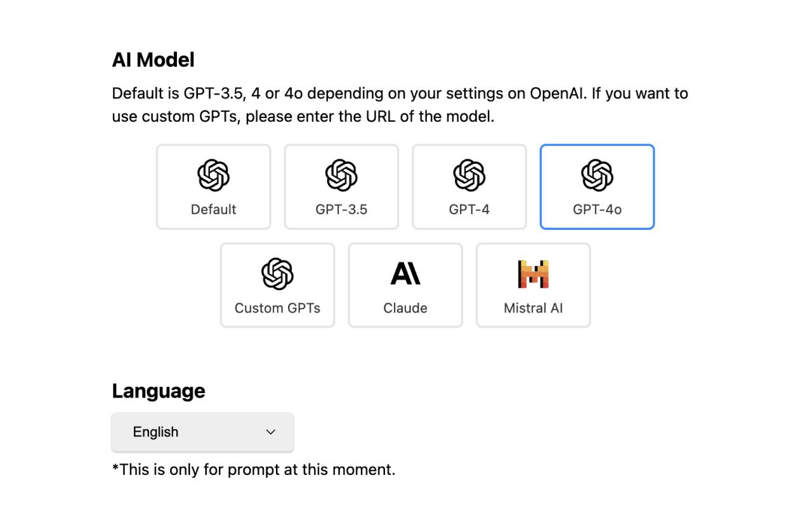Screen dimensions: 812x508
Task: Click the chevron arrow in Language selector
Action: pos(271,432)
